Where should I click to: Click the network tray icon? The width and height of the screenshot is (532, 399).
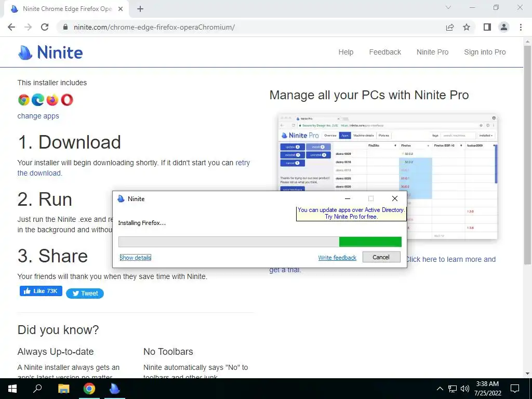[453, 389]
